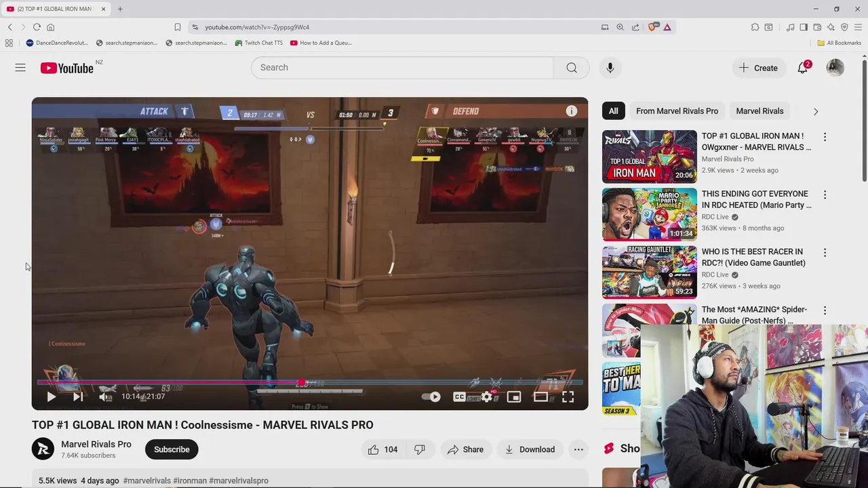Open the How to Add a Queue bookmark
The image size is (868, 488).
click(x=321, y=43)
